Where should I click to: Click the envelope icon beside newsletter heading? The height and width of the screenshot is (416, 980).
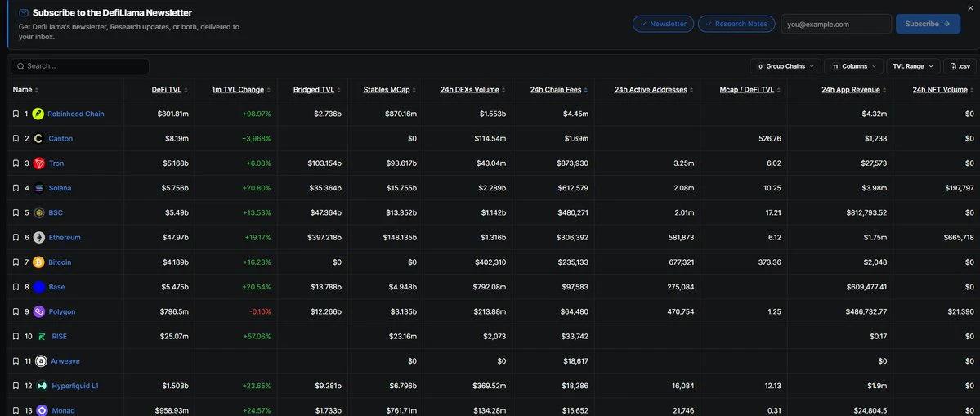(23, 12)
